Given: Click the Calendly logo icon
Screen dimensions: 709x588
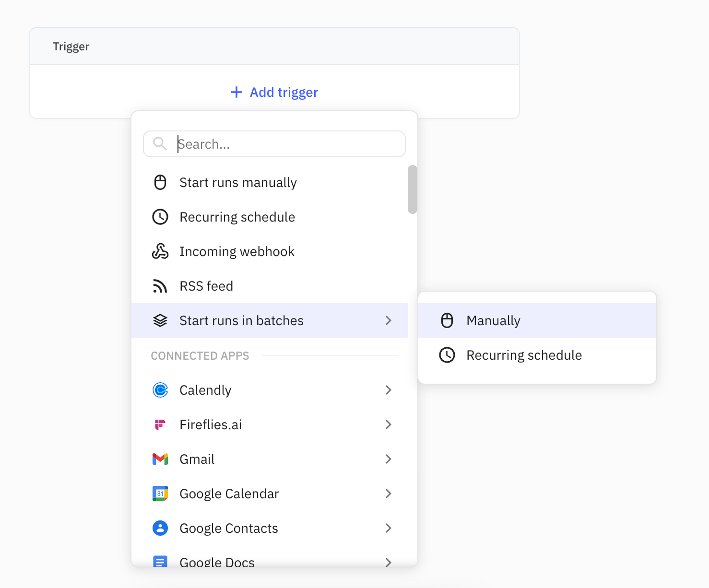Looking at the screenshot, I should (160, 390).
